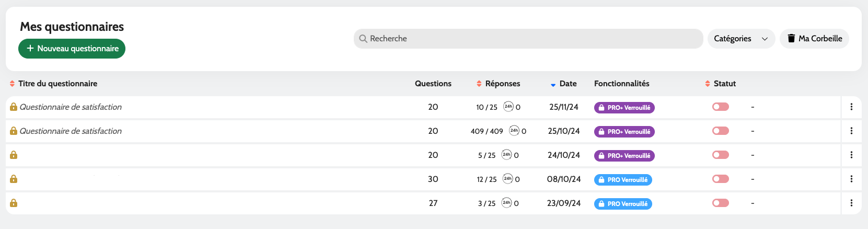
Task: Expand the Catégories dropdown
Action: [x=740, y=39]
